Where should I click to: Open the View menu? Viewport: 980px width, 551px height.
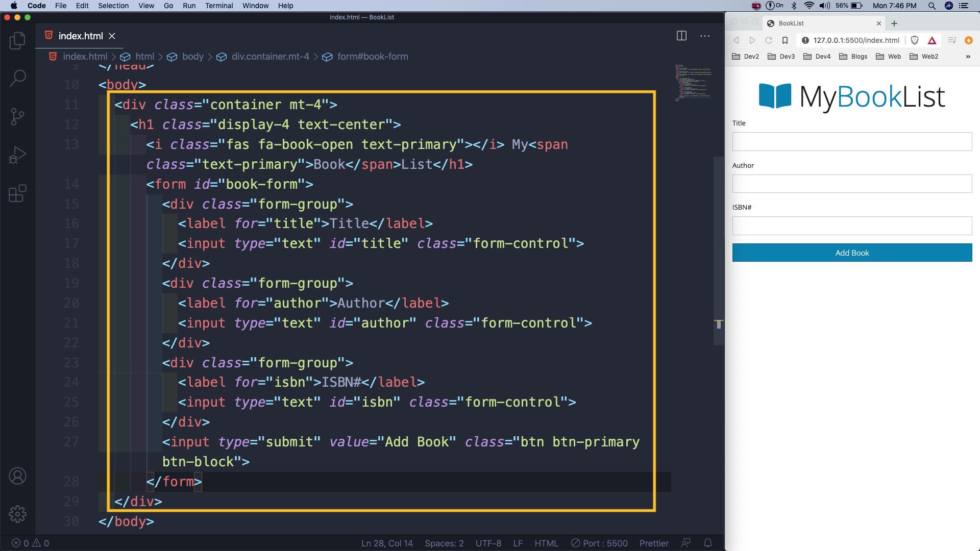click(x=146, y=6)
